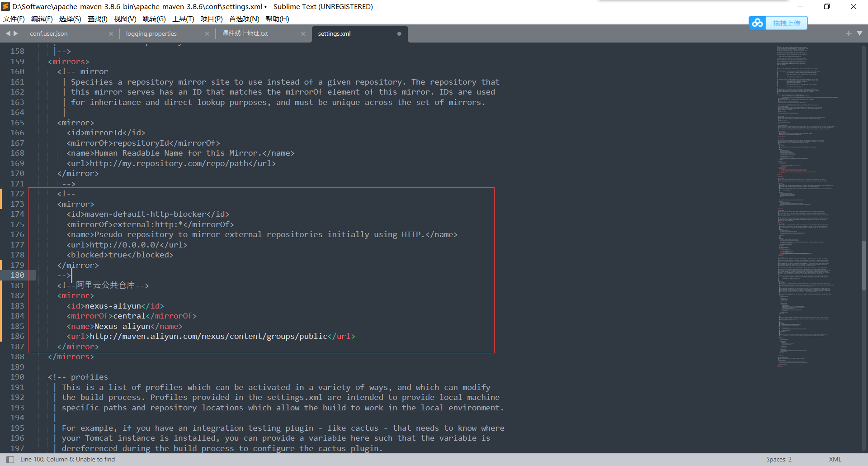The height and width of the screenshot is (466, 868).
Task: Click the tab scroll left arrow
Action: tap(8, 33)
